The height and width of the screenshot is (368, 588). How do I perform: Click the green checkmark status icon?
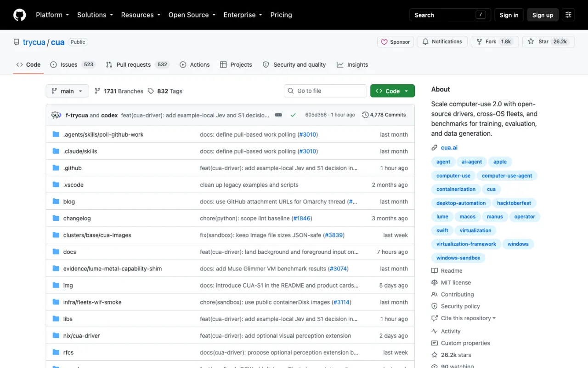(x=293, y=115)
